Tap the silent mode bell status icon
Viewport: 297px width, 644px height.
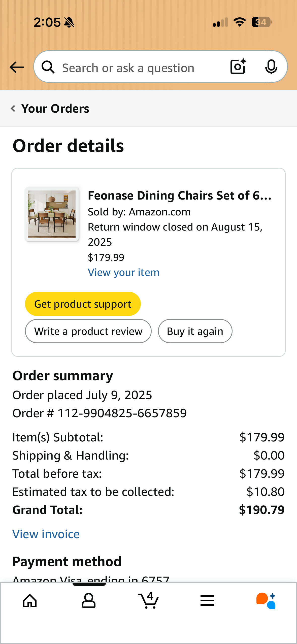69,22
